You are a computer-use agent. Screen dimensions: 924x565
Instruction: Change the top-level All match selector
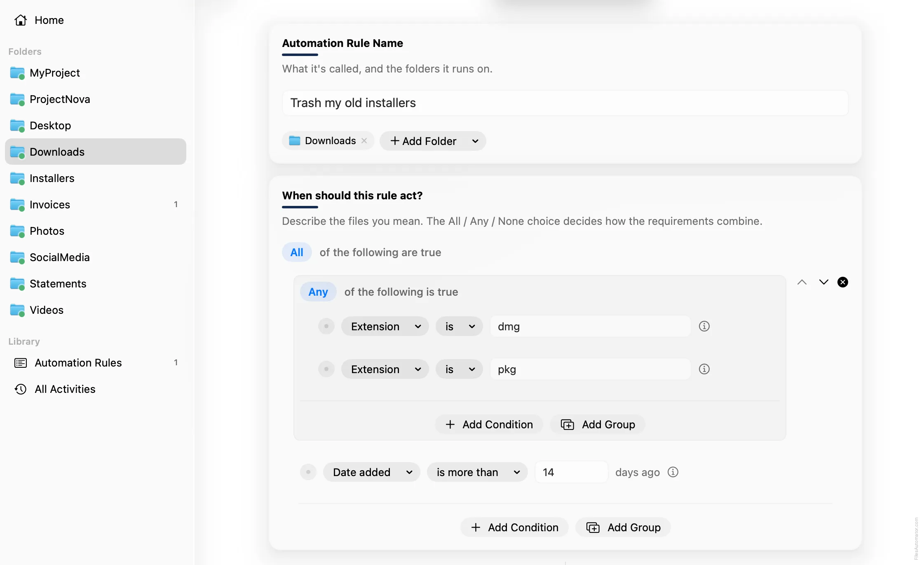(x=297, y=252)
